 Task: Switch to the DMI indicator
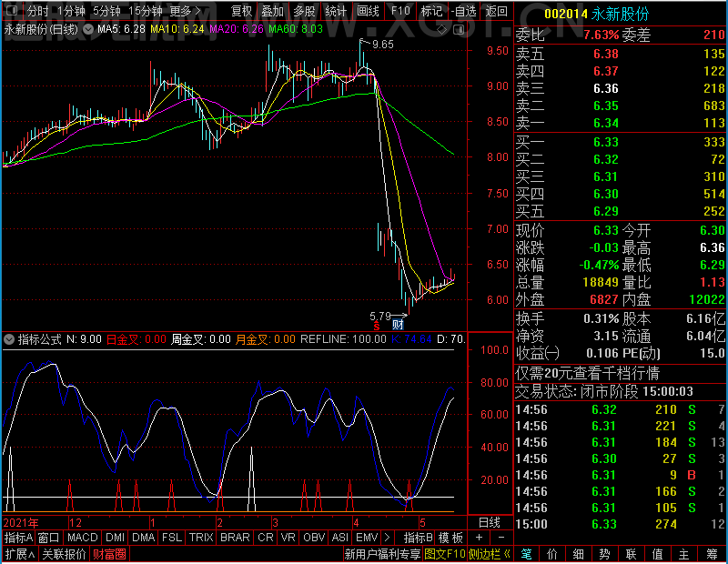[x=115, y=538]
